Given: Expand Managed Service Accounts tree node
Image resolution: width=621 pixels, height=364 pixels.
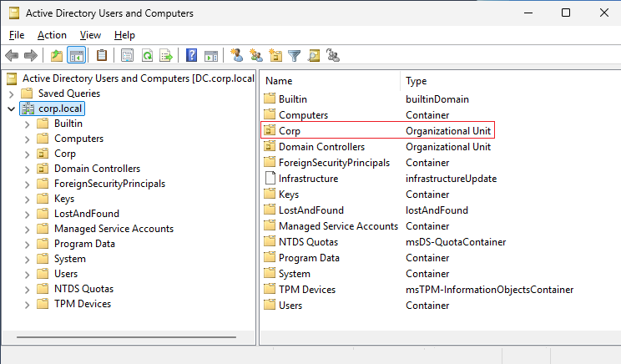Looking at the screenshot, I should tap(27, 230).
